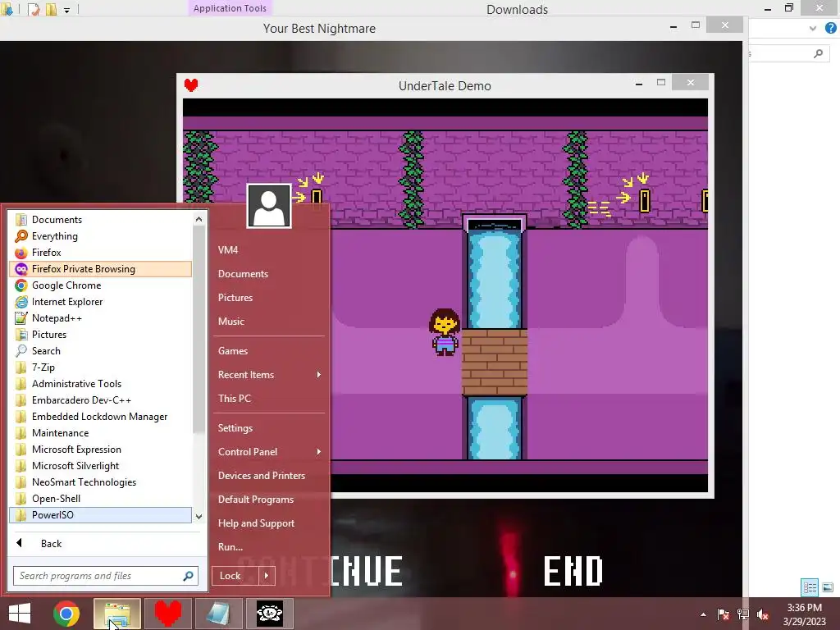This screenshot has height=630, width=840.
Task: Click red heart icon in UnderTale Demo title
Action: 191,85
